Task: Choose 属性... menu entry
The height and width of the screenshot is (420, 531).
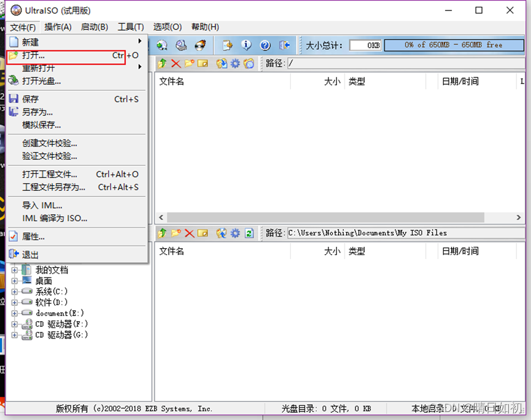Action: pyautogui.click(x=77, y=236)
